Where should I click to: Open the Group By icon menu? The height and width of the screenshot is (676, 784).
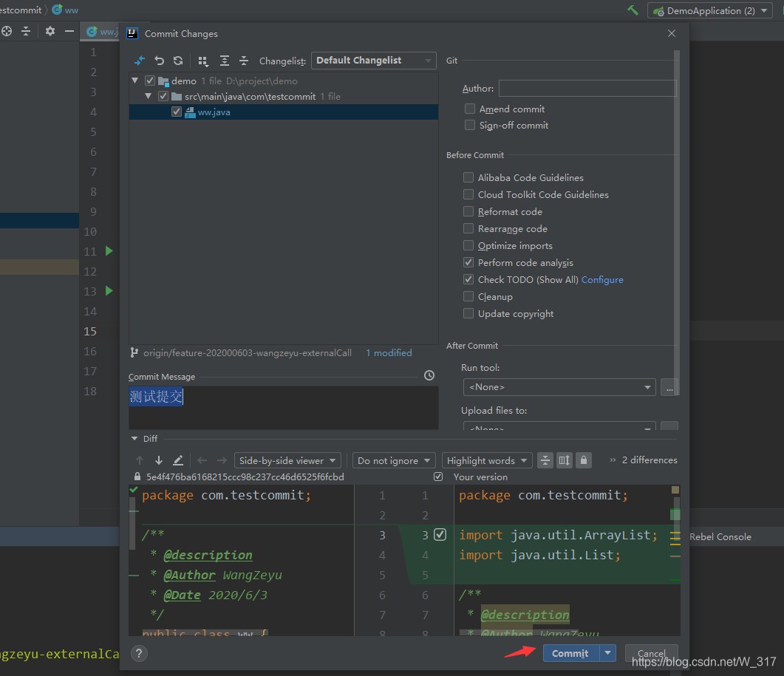tap(203, 61)
